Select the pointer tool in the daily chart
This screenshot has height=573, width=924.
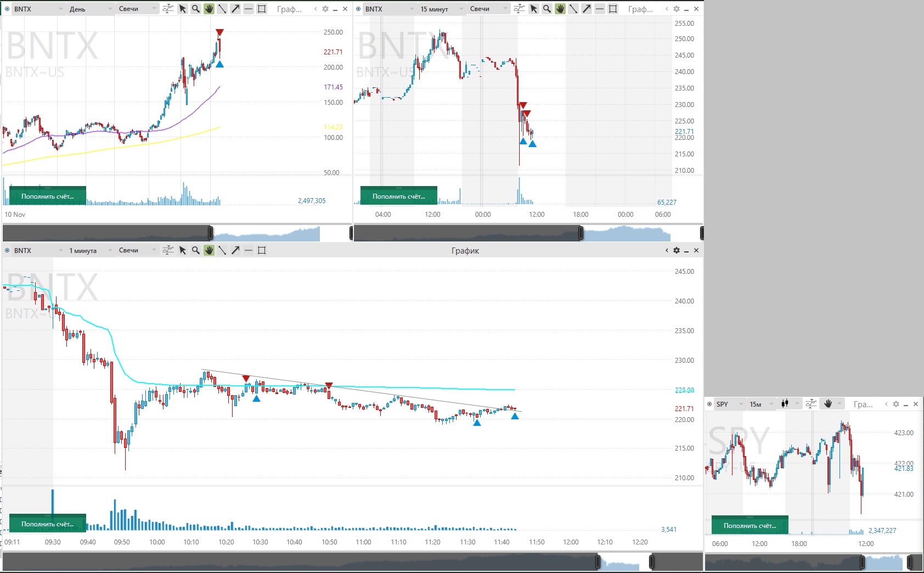tap(183, 9)
